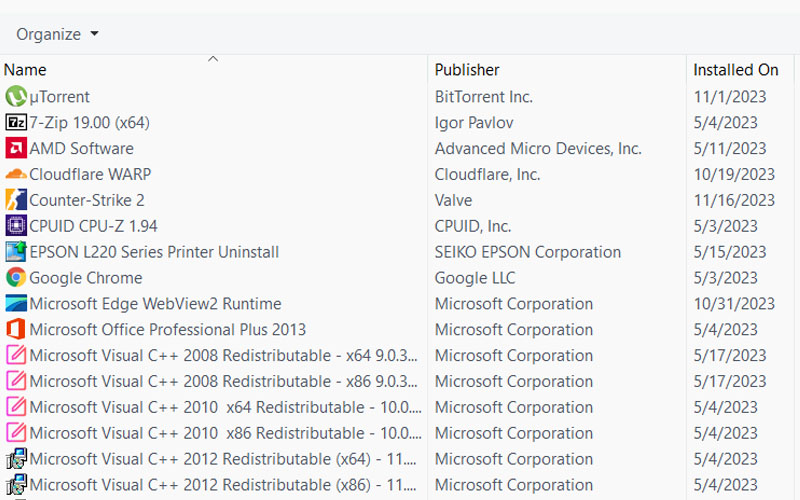Select Visual C++ 2008 Redistributable x64 name

point(223,356)
